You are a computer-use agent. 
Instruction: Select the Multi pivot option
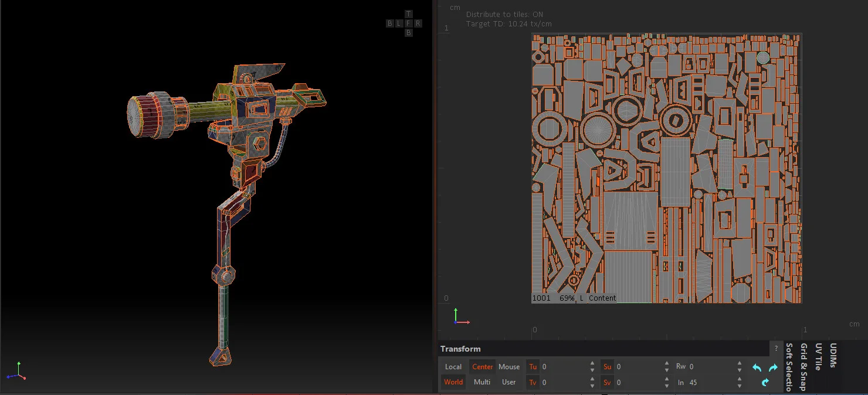tap(482, 382)
